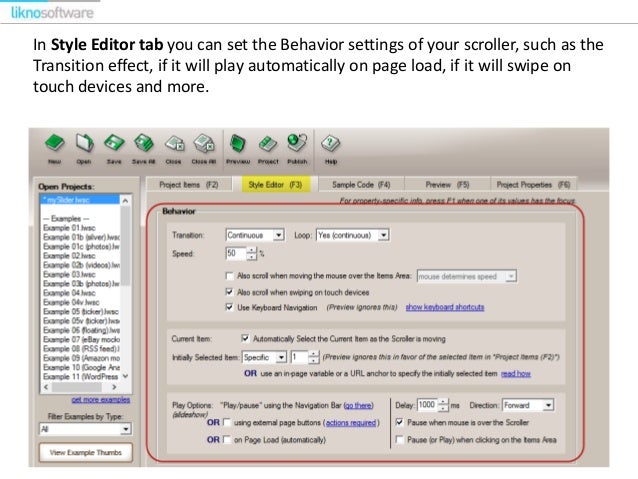The width and height of the screenshot is (638, 479).
Task: Follow the show keyboard shortcuts link
Action: (445, 307)
